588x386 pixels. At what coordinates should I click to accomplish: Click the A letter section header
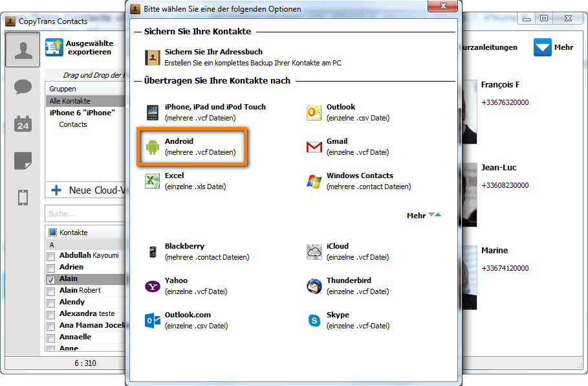point(85,245)
